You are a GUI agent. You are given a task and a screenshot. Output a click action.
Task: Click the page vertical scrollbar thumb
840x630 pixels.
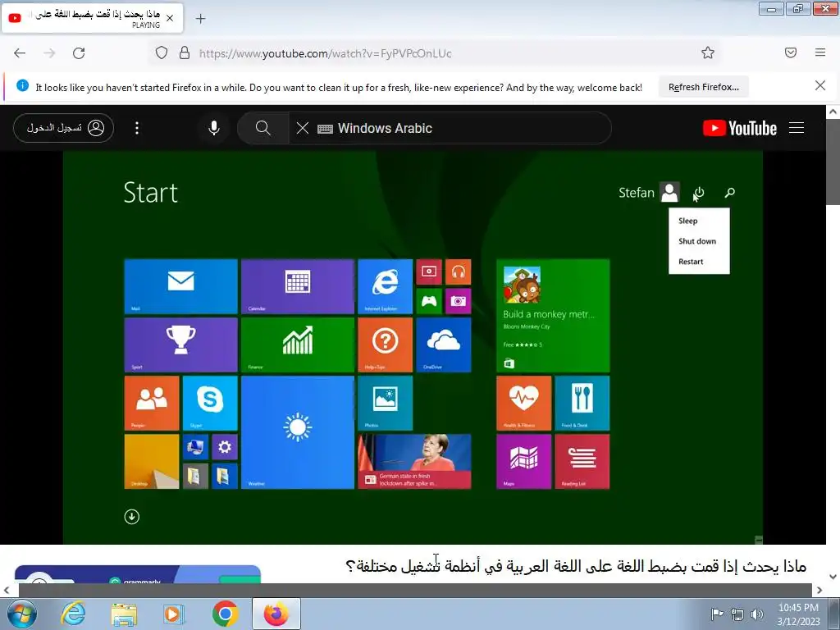click(x=833, y=162)
